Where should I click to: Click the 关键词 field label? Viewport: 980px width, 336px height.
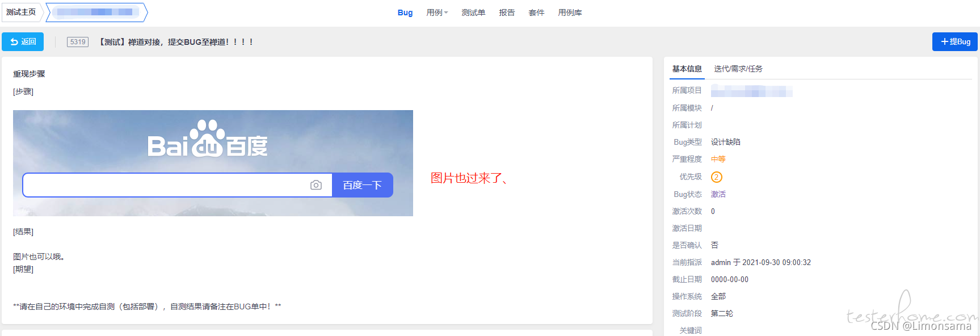coord(691,330)
